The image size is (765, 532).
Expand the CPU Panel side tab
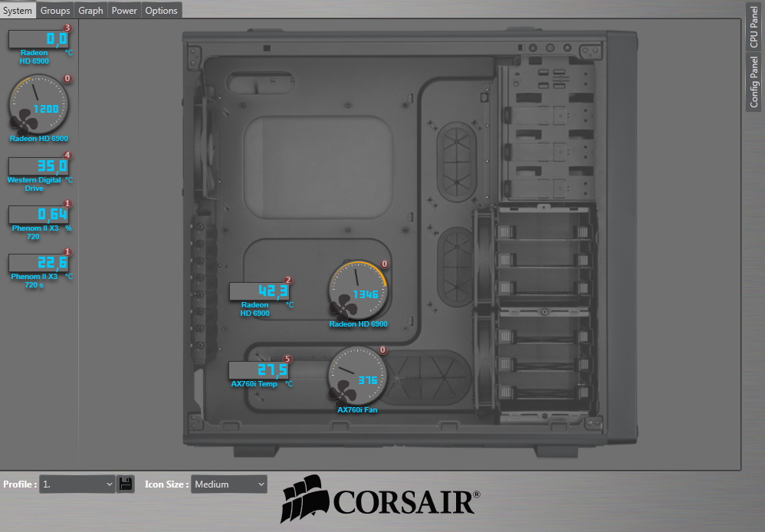click(x=754, y=27)
